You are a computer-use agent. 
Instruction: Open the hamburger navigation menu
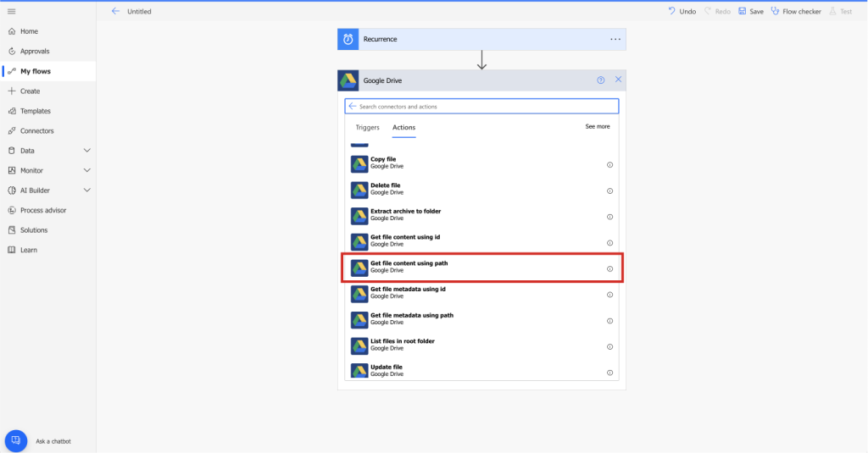point(12,11)
